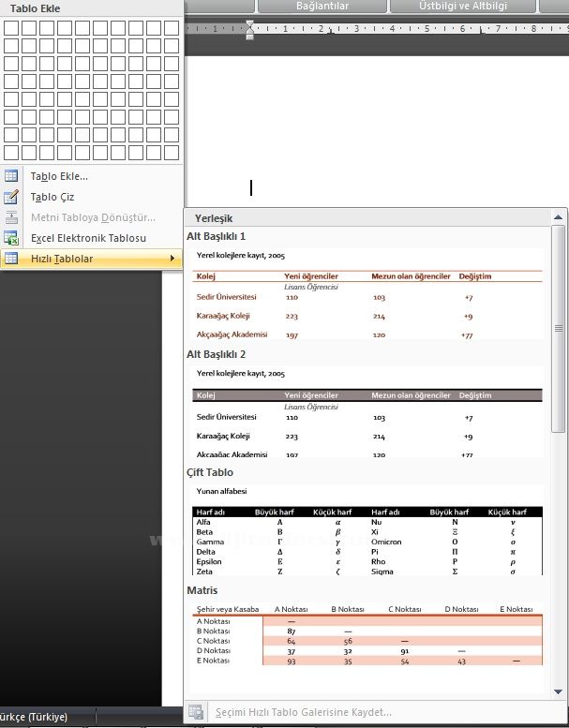The image size is (569, 728).
Task: Select top-left cell of table grid
Action: pyautogui.click(x=11, y=28)
